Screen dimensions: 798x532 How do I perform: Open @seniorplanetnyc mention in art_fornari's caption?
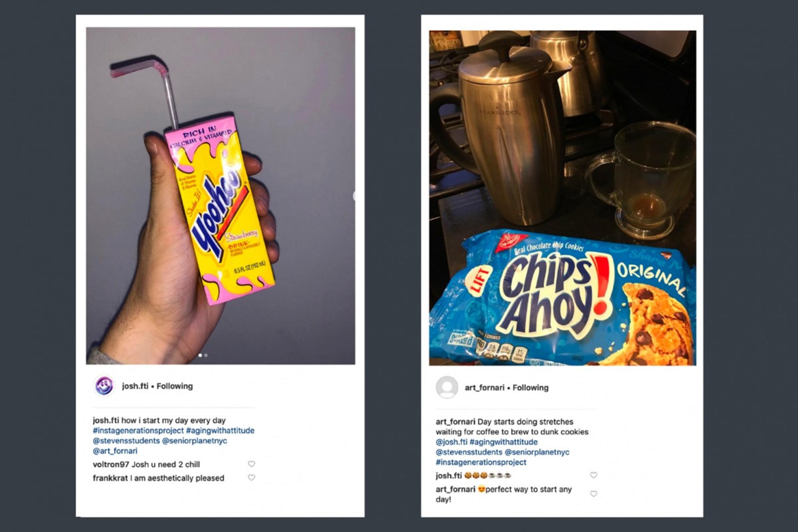pos(537,452)
